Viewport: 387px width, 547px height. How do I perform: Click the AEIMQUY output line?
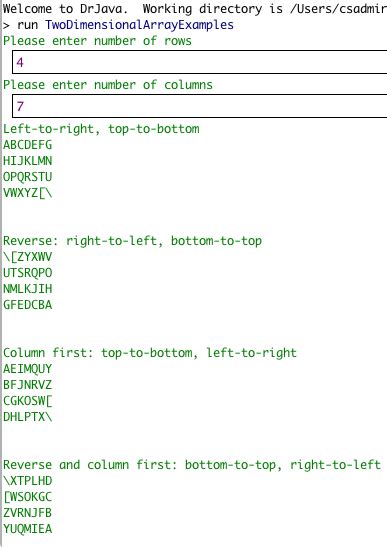[x=28, y=369]
